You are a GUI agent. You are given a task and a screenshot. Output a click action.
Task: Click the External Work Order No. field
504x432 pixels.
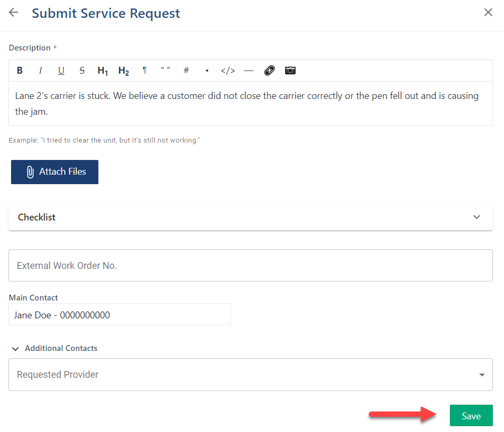coord(250,266)
